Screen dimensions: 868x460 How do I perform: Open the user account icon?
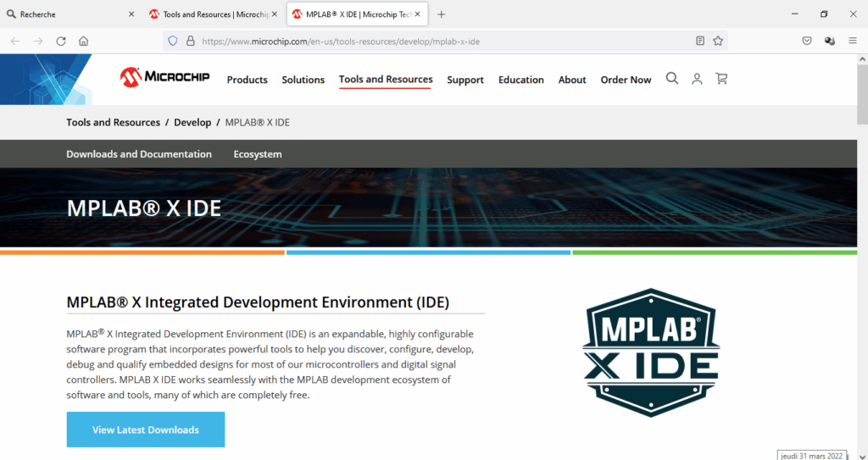point(697,79)
